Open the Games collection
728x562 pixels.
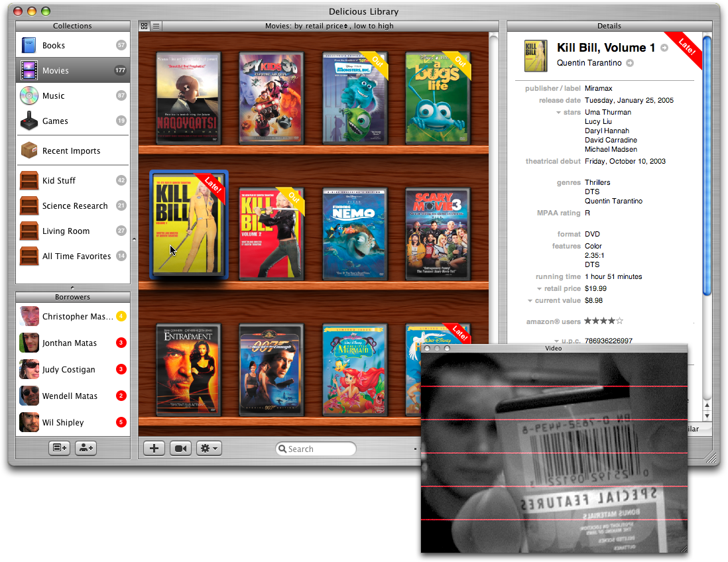point(73,121)
